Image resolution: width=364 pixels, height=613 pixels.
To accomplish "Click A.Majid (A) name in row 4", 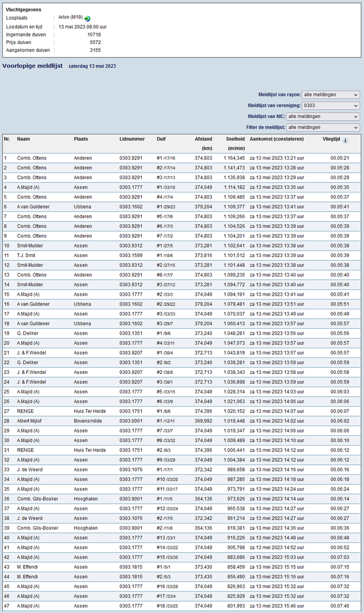I will click(28, 187).
